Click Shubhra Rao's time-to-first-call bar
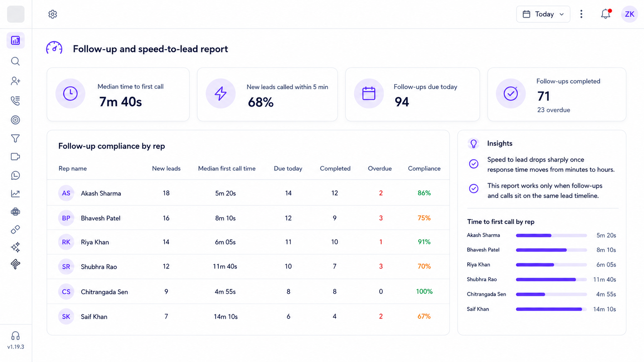This screenshot has width=644, height=362. 551,280
